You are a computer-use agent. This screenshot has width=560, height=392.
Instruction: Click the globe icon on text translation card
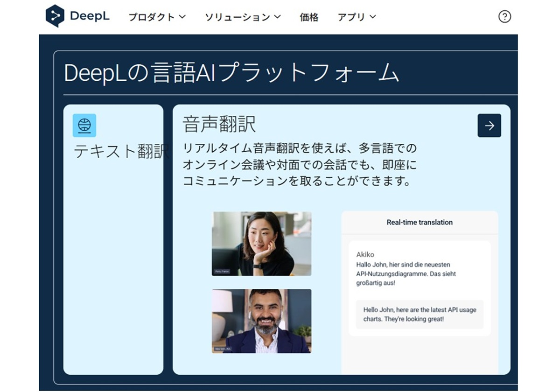point(84,126)
